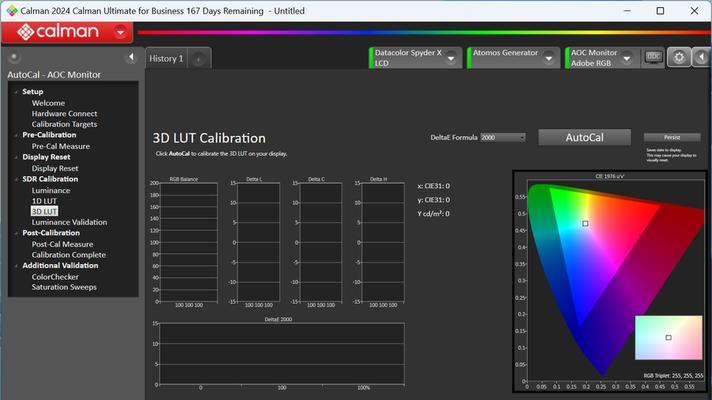The height and width of the screenshot is (400, 712).
Task: Click the CIE 1976 u'v' chart title
Action: click(x=609, y=176)
